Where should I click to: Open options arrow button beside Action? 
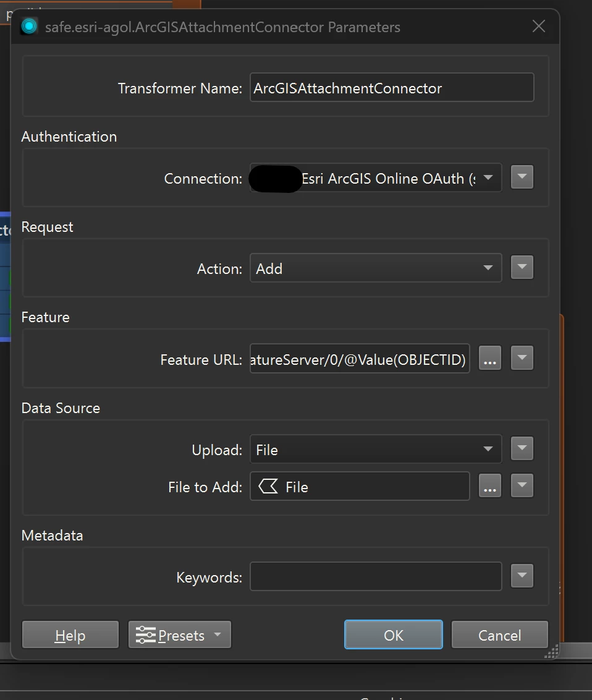point(522,267)
